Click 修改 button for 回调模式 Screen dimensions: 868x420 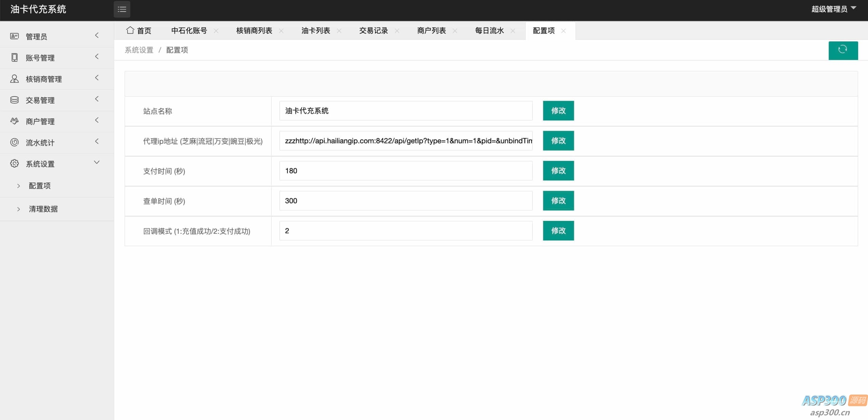coord(558,231)
